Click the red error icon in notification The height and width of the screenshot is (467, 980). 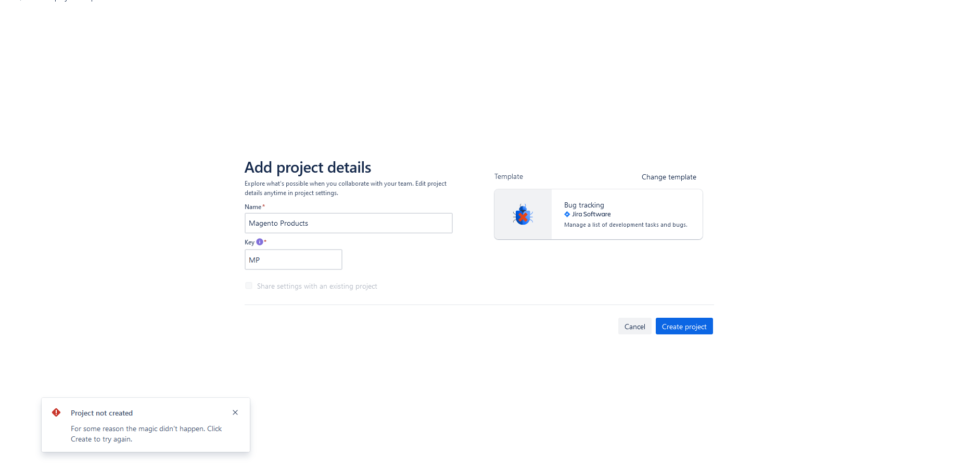point(56,412)
